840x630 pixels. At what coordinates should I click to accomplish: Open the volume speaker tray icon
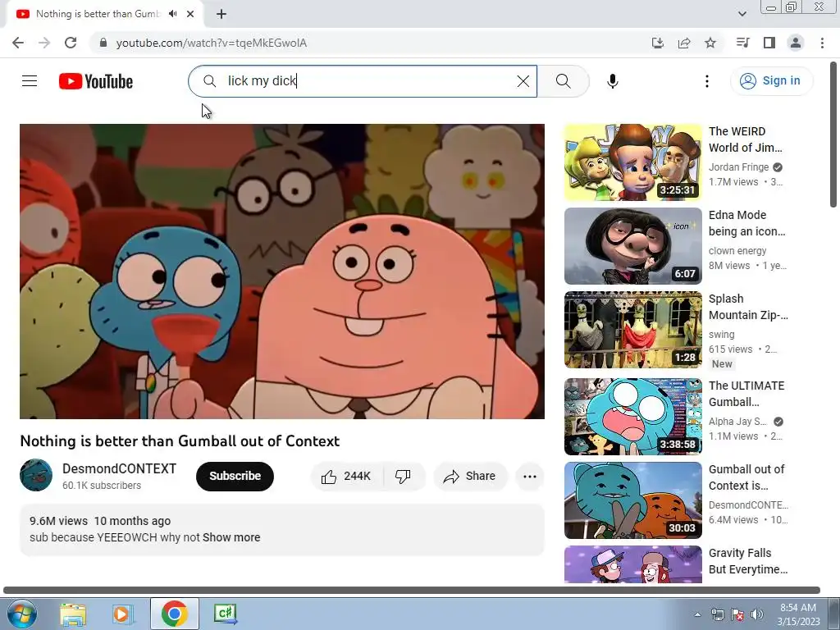click(x=756, y=614)
